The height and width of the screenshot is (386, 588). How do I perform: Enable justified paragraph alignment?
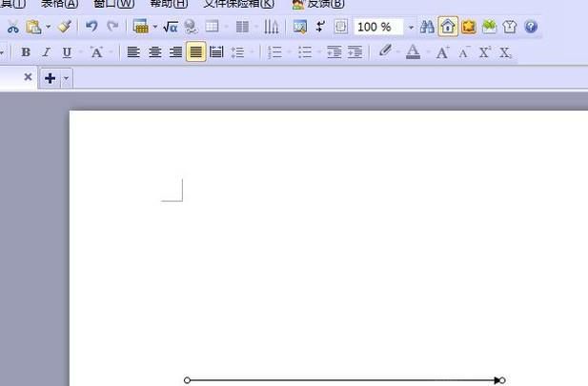pos(195,52)
